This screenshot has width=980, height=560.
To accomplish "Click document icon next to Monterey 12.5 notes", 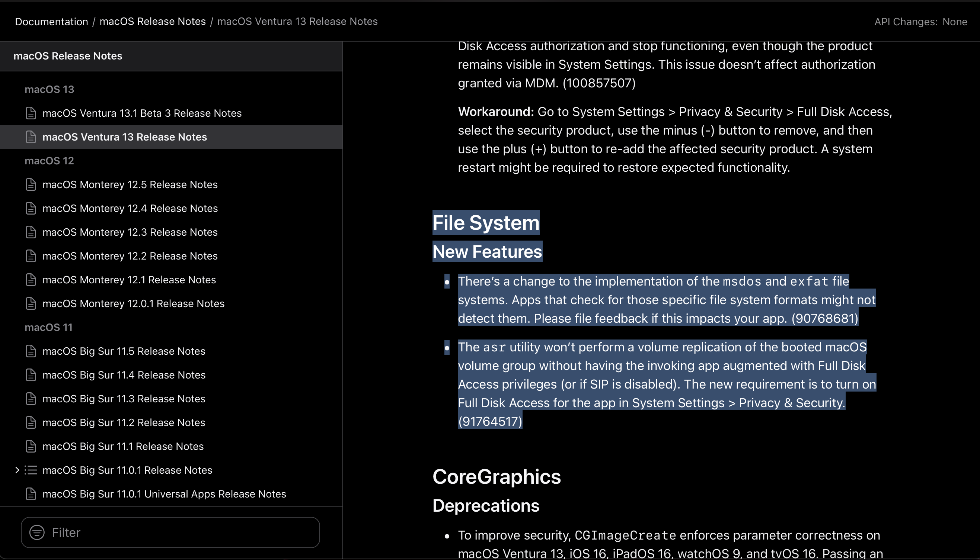I will [x=31, y=184].
